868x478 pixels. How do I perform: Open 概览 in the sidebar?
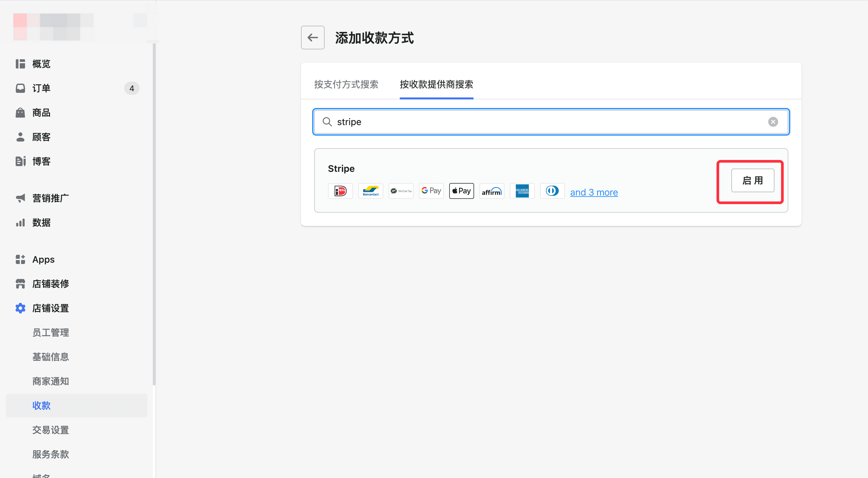[41, 64]
